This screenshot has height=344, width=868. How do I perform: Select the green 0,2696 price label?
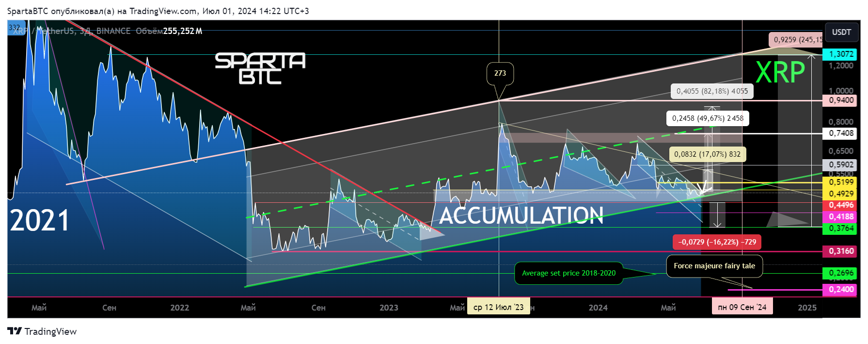point(840,273)
